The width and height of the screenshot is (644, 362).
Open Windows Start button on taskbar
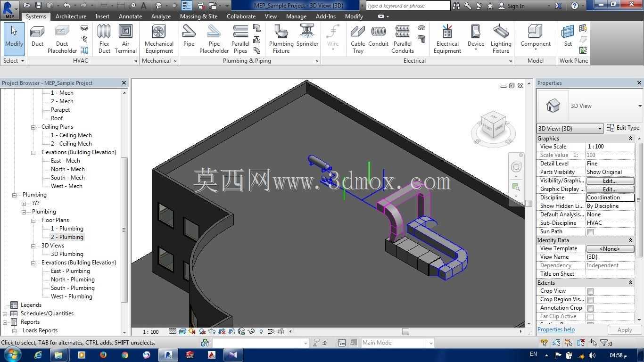coord(11,354)
